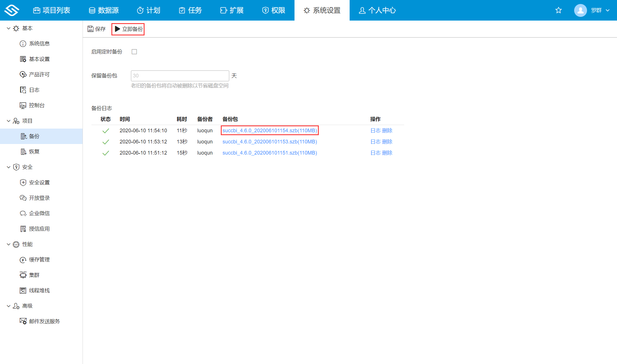Collapse the 基本 section
Screen dimensions: 617x364
pos(9,28)
